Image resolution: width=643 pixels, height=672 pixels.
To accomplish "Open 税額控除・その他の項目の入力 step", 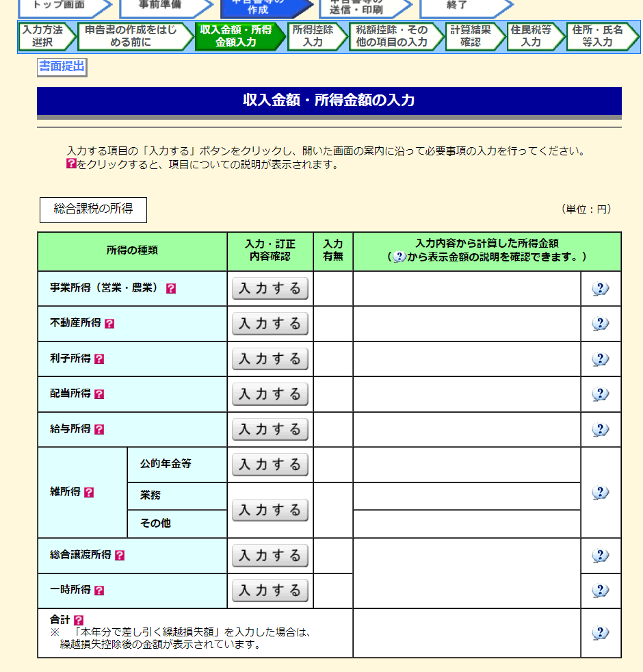I will pyautogui.click(x=396, y=36).
